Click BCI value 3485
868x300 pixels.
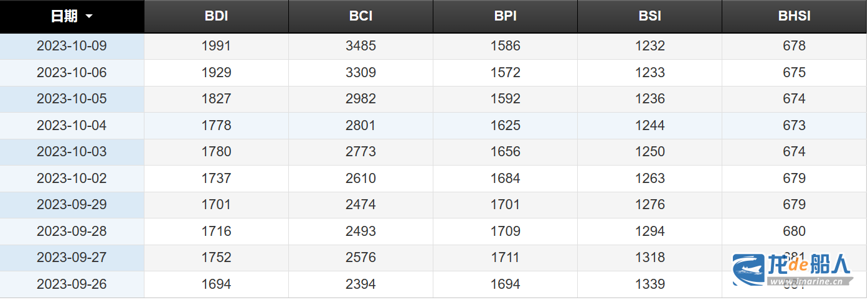(361, 46)
